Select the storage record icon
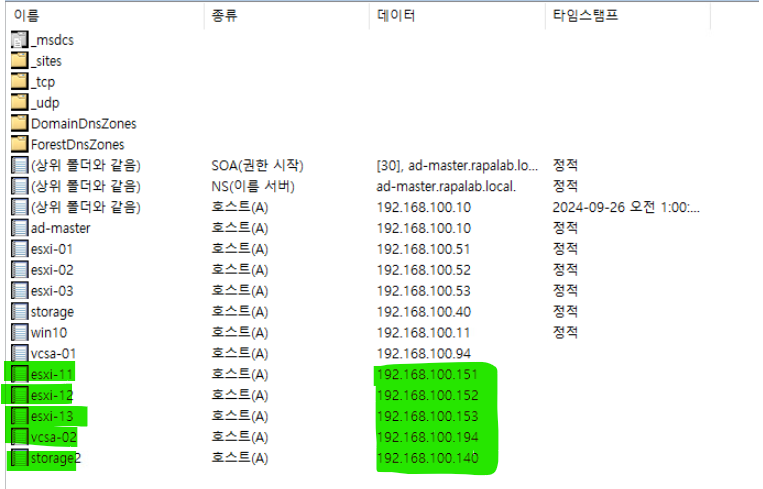Screen dimensions: 763x489 tap(19, 312)
